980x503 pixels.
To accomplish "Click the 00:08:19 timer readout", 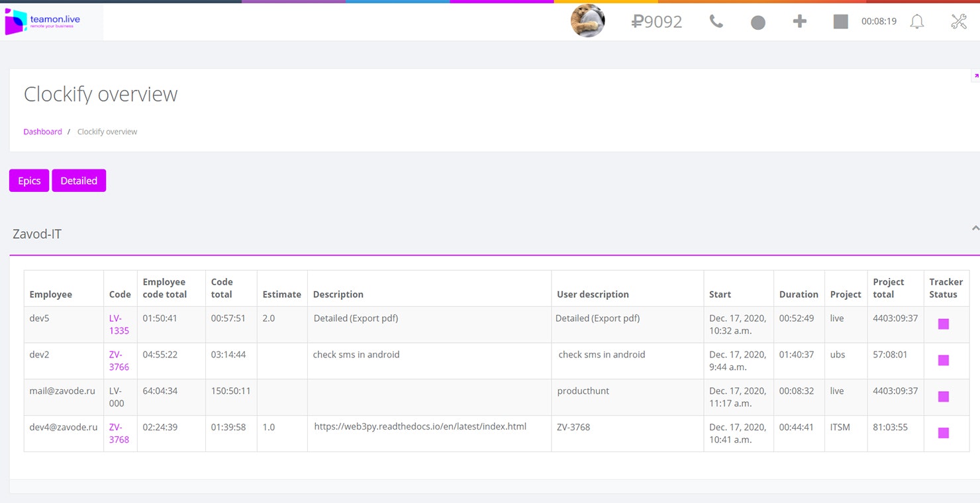I will (879, 21).
